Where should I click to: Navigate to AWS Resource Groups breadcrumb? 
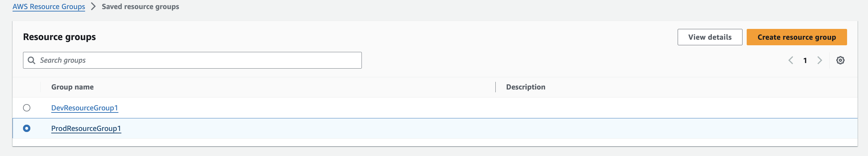(49, 7)
